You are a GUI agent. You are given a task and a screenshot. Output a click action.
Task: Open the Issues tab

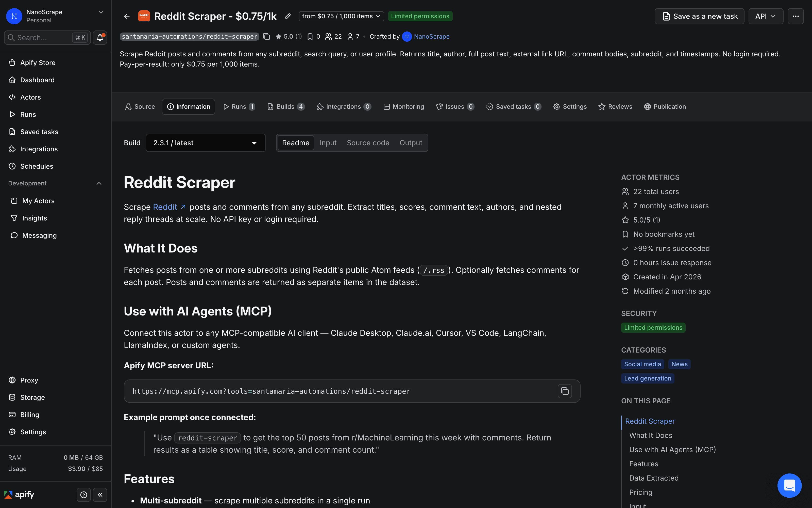click(455, 106)
